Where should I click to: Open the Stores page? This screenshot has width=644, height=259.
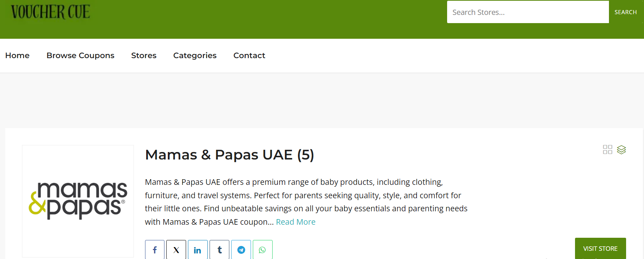[144, 55]
